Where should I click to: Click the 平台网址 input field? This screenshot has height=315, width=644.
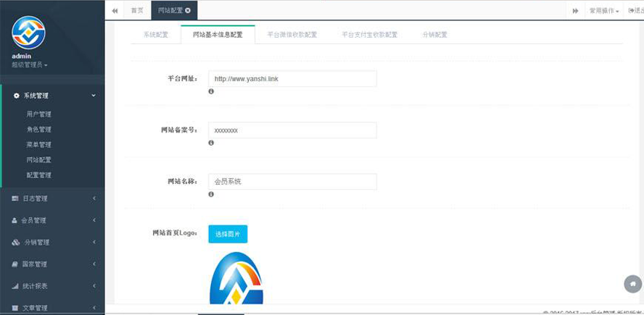click(x=292, y=79)
